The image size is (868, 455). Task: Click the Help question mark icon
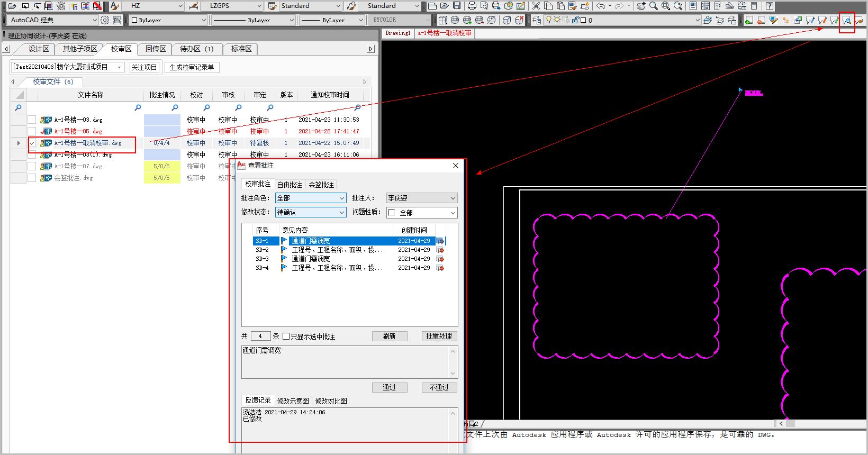[x=770, y=6]
